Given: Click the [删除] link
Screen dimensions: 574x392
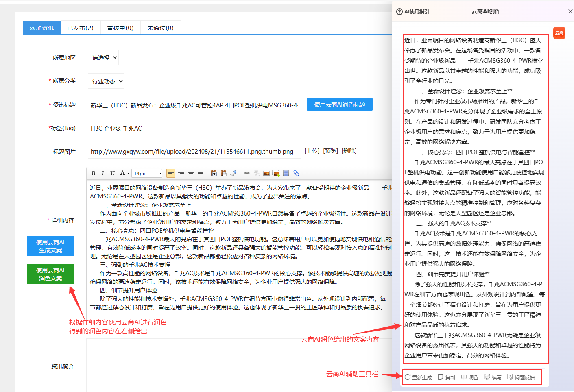Looking at the screenshot, I should pos(349,151).
